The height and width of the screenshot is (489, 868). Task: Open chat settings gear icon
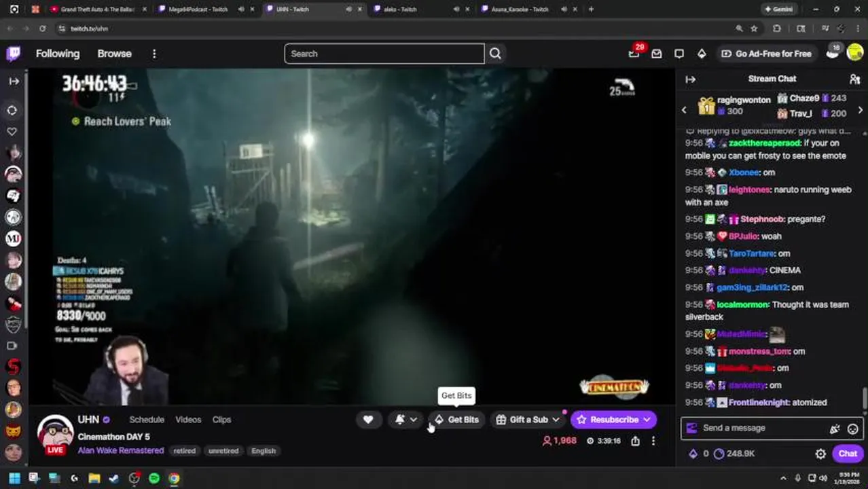pos(820,454)
